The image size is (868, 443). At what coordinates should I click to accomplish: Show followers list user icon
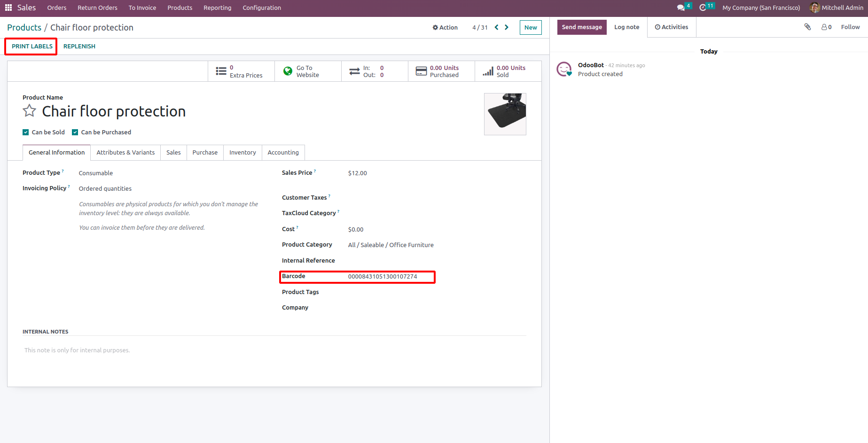826,27
